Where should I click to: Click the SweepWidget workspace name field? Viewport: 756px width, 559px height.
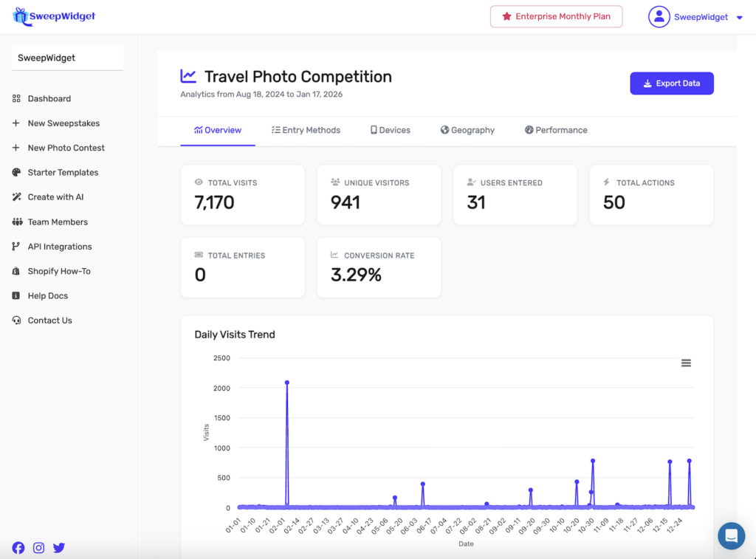[x=67, y=58]
